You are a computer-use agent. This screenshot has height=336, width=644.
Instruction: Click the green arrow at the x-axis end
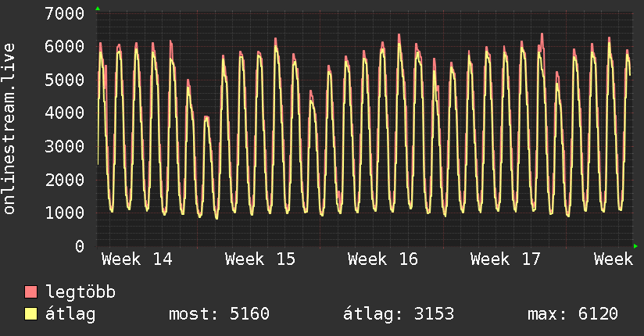636,246
